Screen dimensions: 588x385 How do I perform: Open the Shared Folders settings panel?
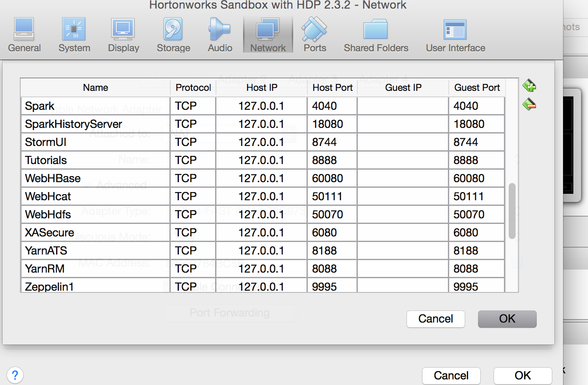click(375, 34)
